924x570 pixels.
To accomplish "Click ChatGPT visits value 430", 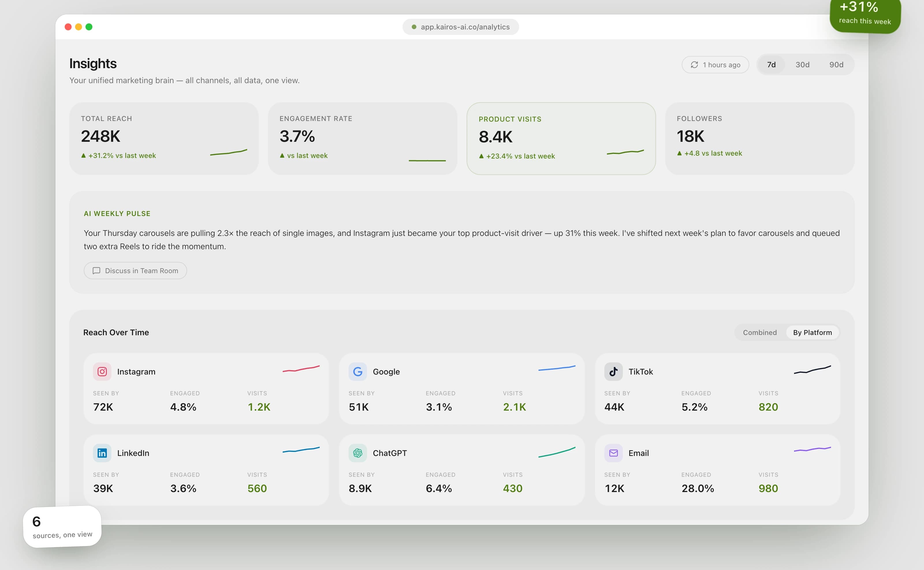I will (513, 489).
